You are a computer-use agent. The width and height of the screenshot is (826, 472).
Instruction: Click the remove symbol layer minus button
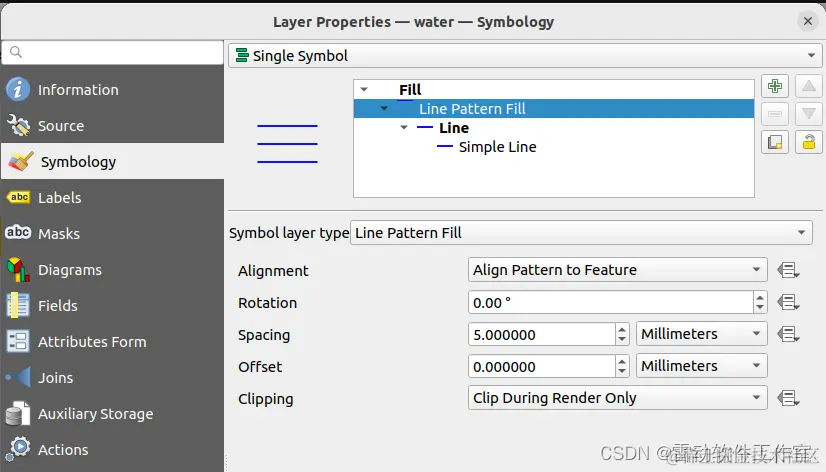(774, 114)
